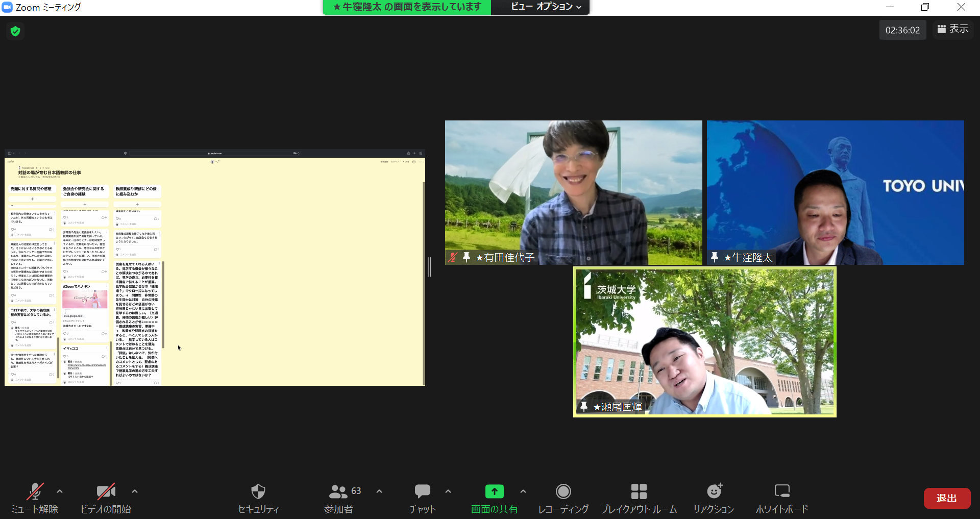Image resolution: width=980 pixels, height=519 pixels.
Task: Unmute the microphone
Action: click(x=35, y=492)
